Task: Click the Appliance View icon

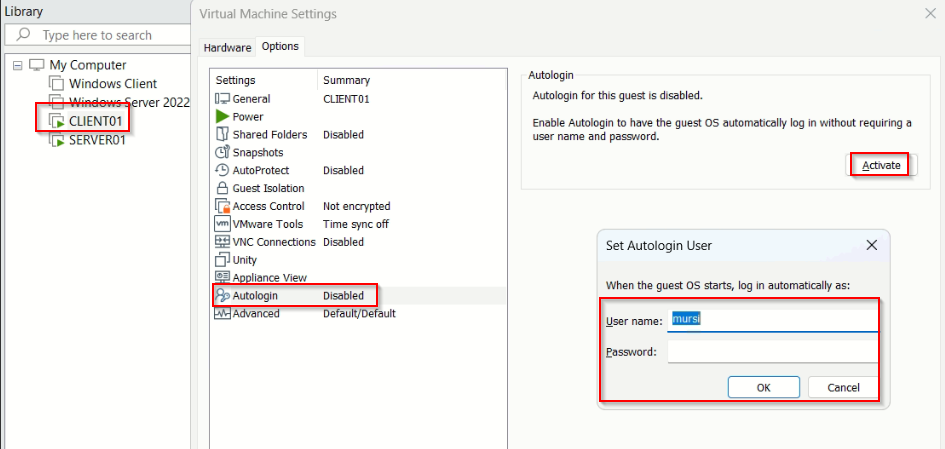Action: 222,278
